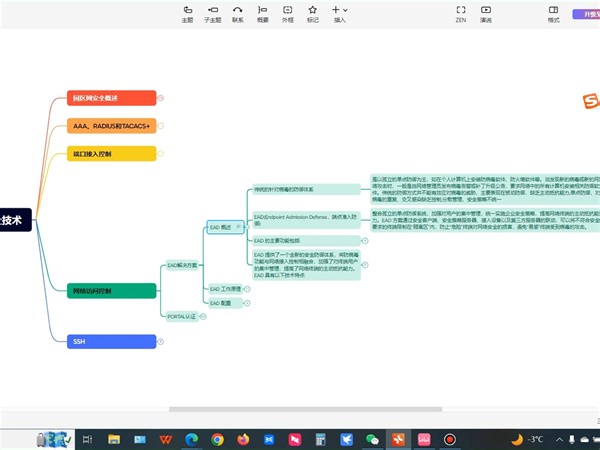The width and height of the screenshot is (600, 450).
Task: Insert a relationship with 联系 tool
Action: tap(238, 14)
